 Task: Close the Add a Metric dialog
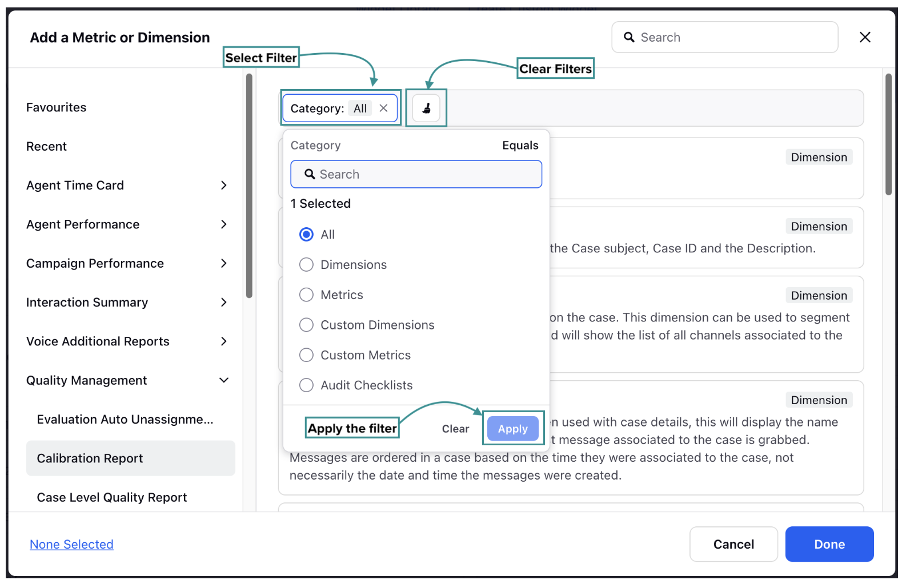point(865,37)
